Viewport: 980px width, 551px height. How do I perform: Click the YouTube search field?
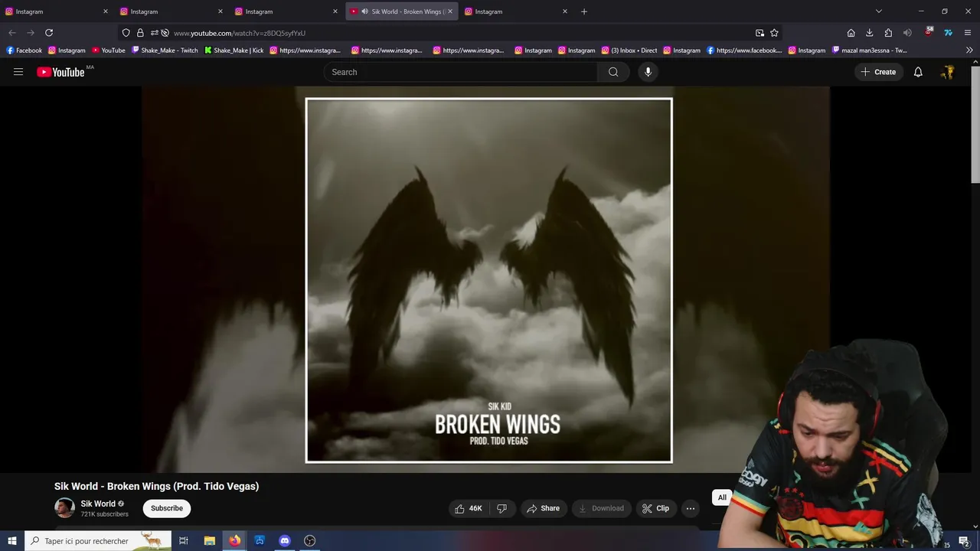[x=460, y=72]
